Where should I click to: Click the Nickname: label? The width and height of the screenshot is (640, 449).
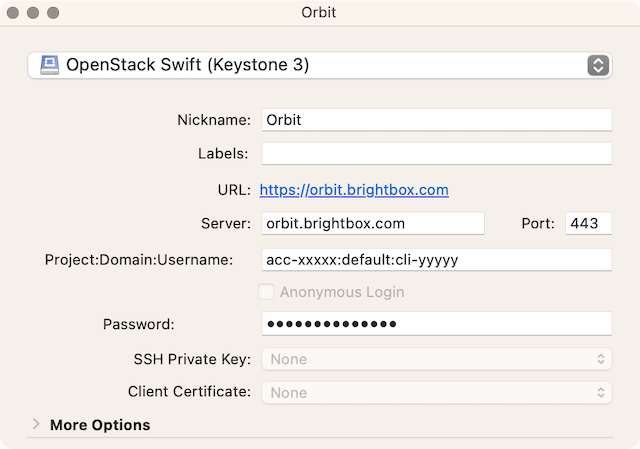pyautogui.click(x=214, y=120)
